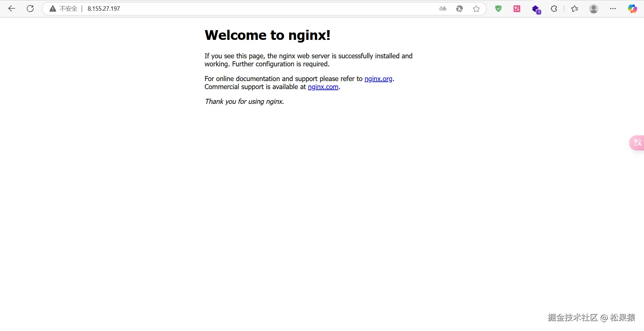The height and width of the screenshot is (331, 644).
Task: Open the blue extension with badge 1
Action: pos(536,9)
